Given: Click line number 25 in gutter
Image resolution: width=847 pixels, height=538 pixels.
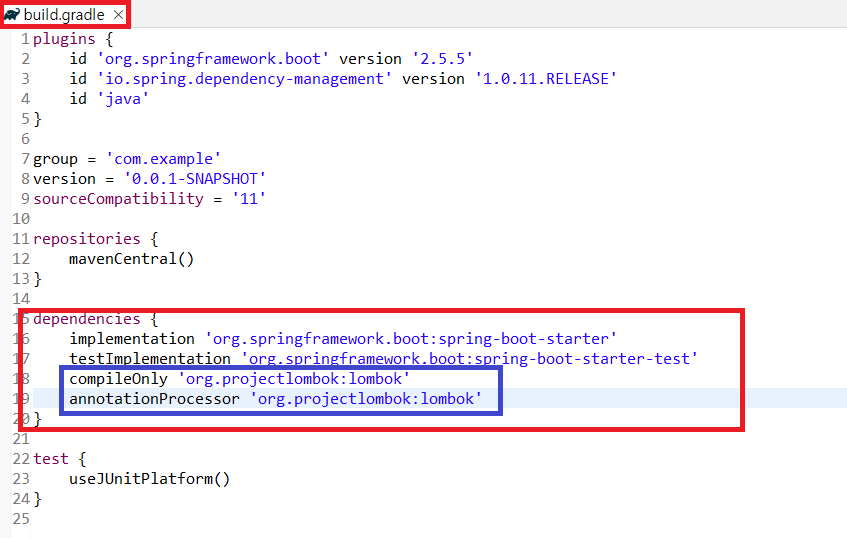Looking at the screenshot, I should click(21, 519).
